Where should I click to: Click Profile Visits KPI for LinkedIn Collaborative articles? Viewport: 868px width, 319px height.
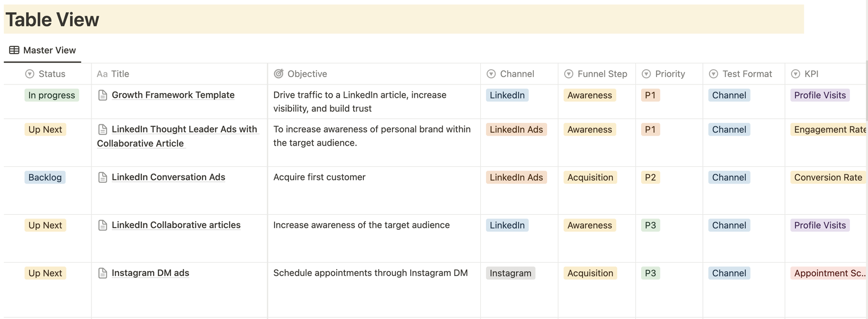tap(820, 225)
